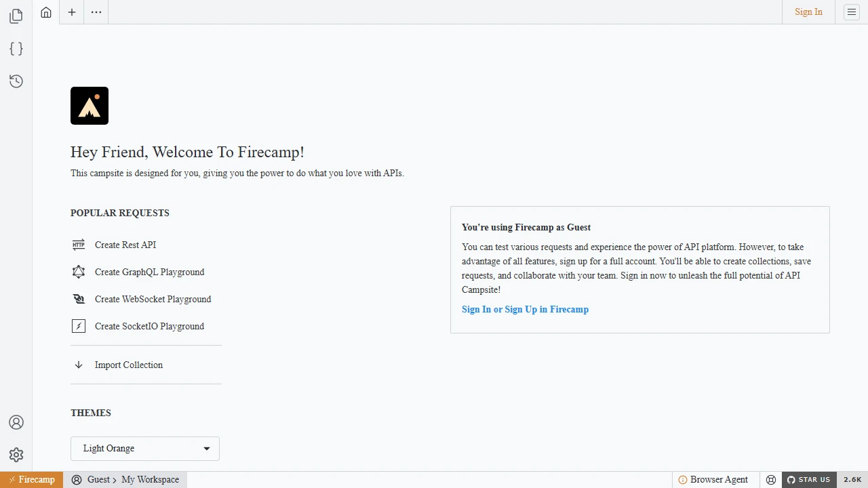Image resolution: width=868 pixels, height=488 pixels.
Task: Click the Sign In link at top right
Action: (808, 12)
